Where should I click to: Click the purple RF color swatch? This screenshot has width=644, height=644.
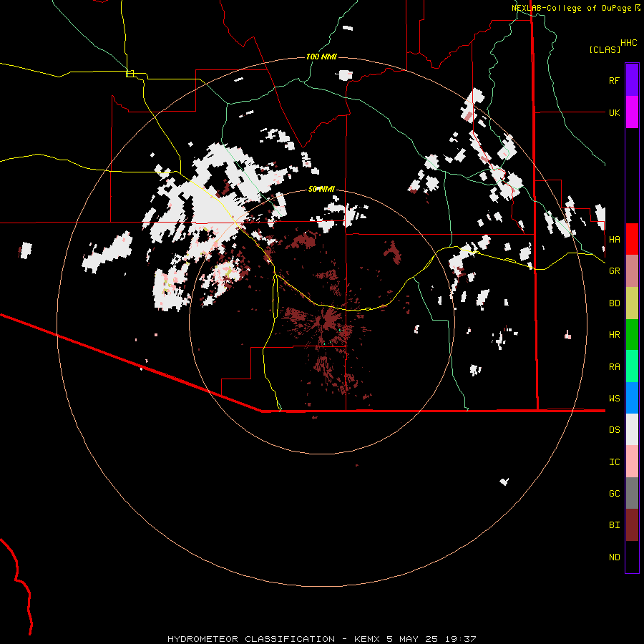coord(632,80)
